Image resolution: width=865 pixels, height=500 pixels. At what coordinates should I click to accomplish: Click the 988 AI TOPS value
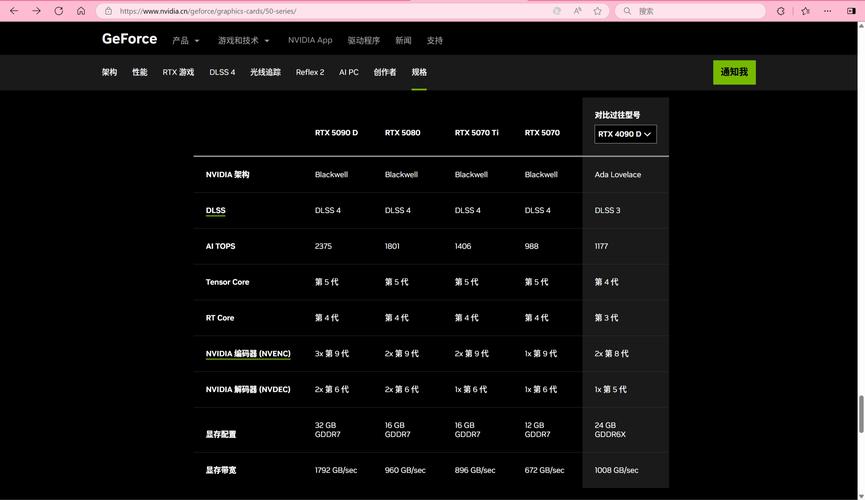coord(531,246)
